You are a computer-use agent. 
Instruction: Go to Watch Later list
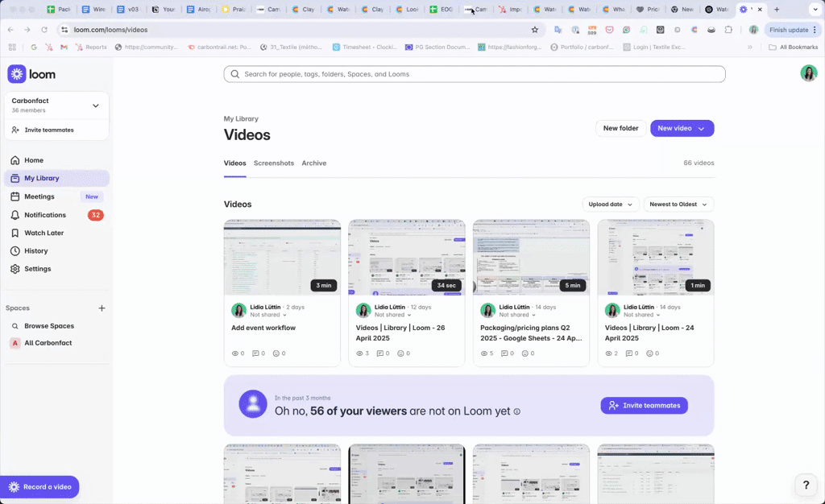tap(44, 233)
